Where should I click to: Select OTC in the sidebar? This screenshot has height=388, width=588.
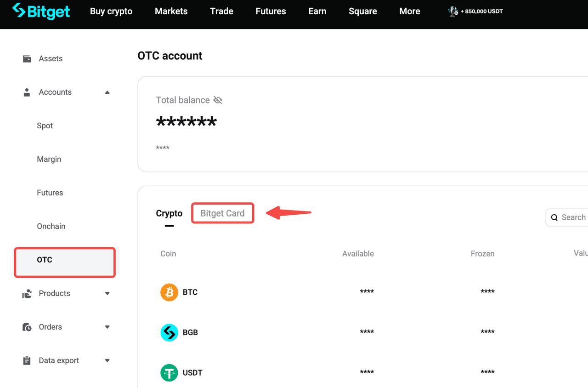point(45,260)
